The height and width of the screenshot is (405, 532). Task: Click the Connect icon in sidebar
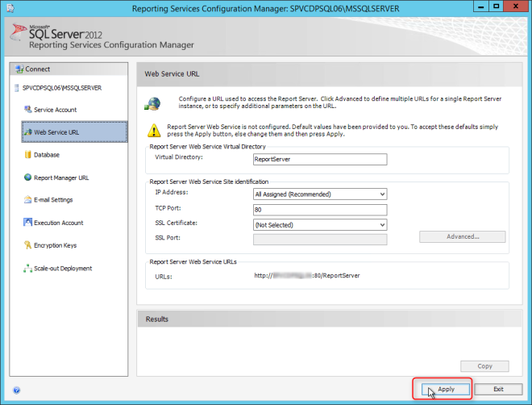coord(19,69)
